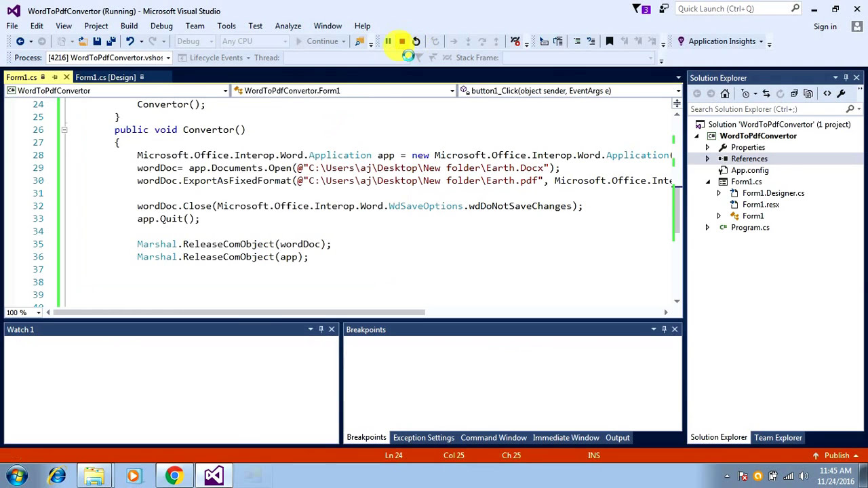Uncomment the selected lines icon

pyautogui.click(x=591, y=41)
